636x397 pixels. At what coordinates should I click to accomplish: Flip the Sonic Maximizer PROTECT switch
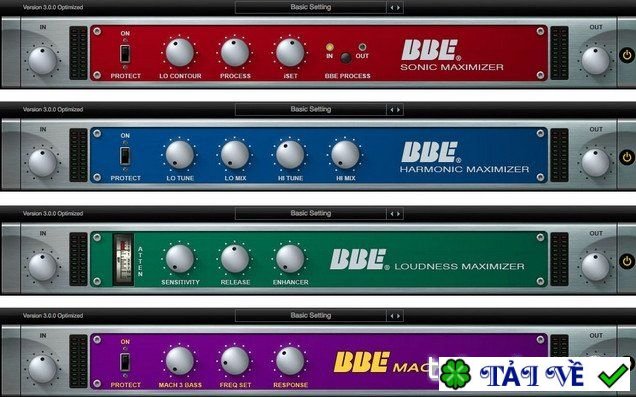pos(125,54)
